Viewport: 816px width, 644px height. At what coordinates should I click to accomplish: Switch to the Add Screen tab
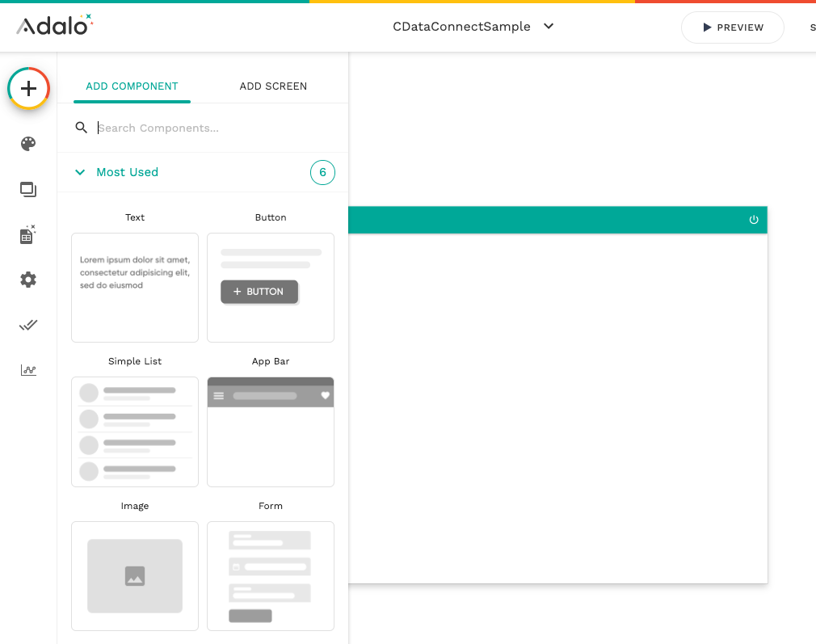click(x=273, y=86)
